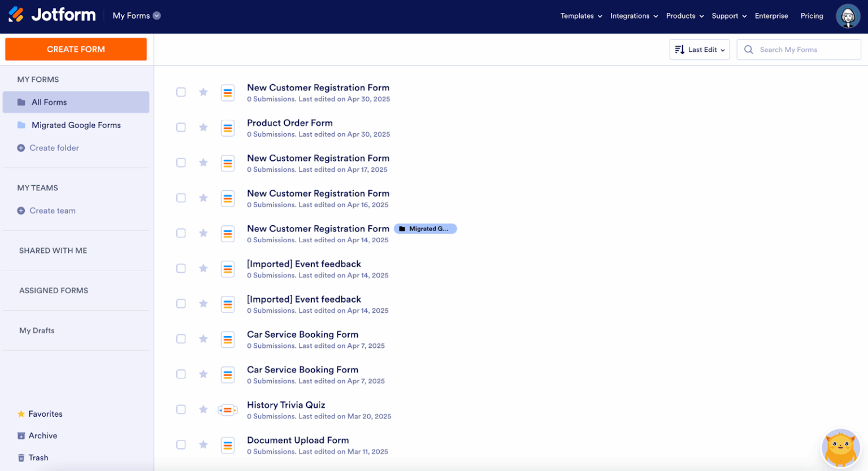Screen dimensions: 868x471
Task: Click the profile avatar in the top right
Action: pos(848,16)
